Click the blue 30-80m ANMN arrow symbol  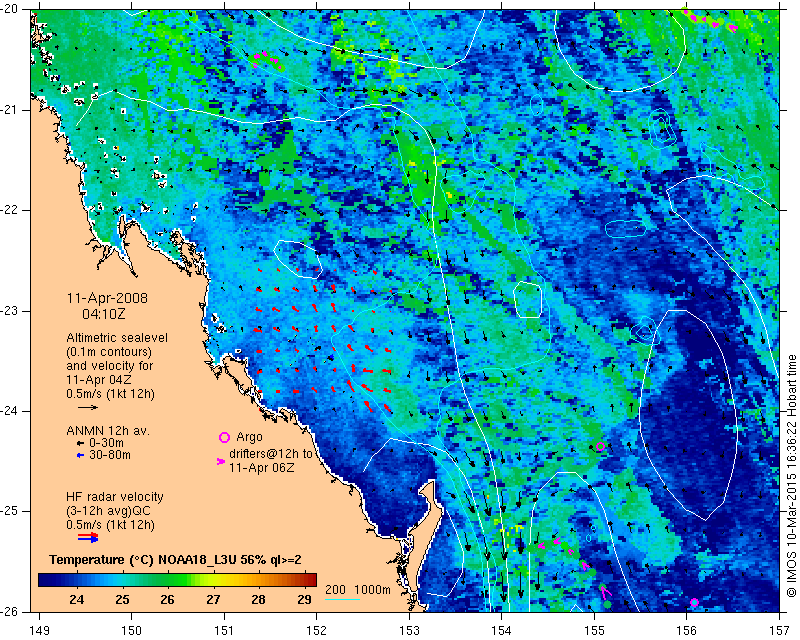(x=80, y=455)
